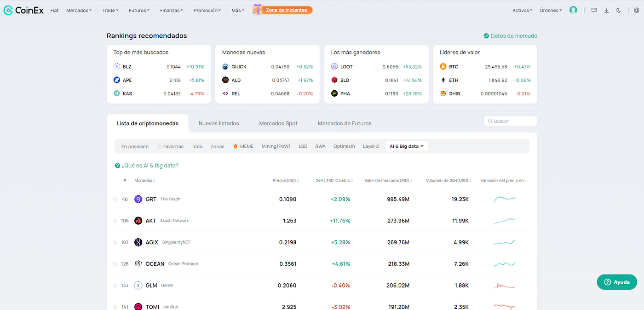
Task: Click the CoinEx logo
Action: pyautogui.click(x=23, y=10)
